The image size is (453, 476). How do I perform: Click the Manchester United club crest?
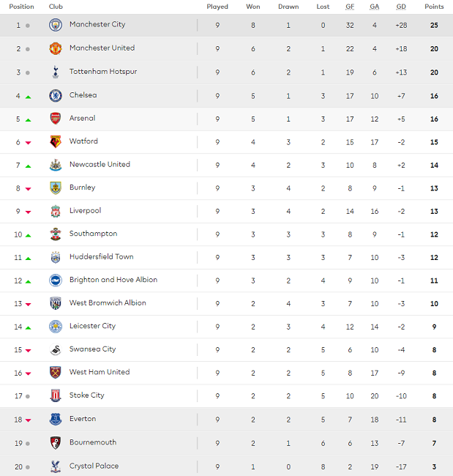[x=56, y=48]
